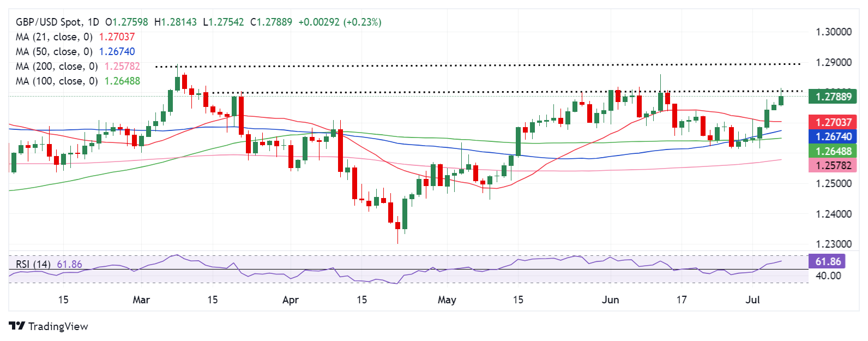Image resolution: width=868 pixels, height=341 pixels.
Task: Click the green 1.27889 current price tag
Action: (833, 97)
